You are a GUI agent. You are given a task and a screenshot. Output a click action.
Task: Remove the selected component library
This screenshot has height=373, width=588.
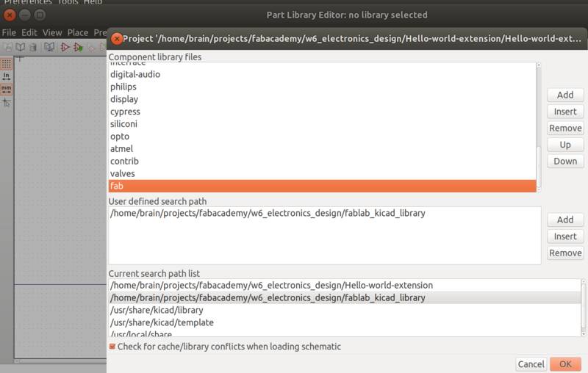[x=565, y=128]
